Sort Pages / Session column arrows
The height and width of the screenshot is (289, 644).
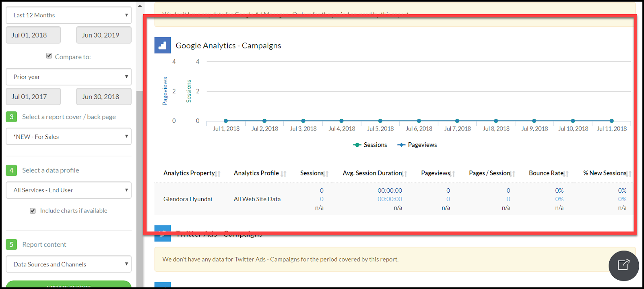click(x=512, y=174)
